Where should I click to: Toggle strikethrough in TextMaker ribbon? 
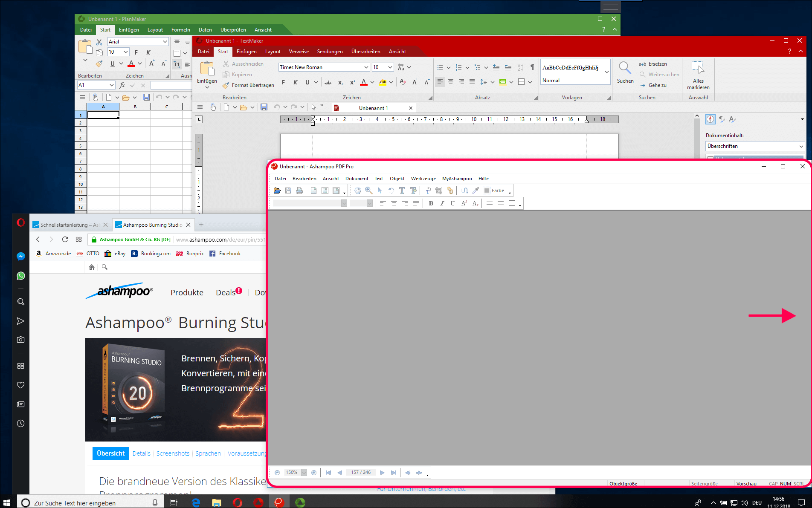click(x=328, y=82)
